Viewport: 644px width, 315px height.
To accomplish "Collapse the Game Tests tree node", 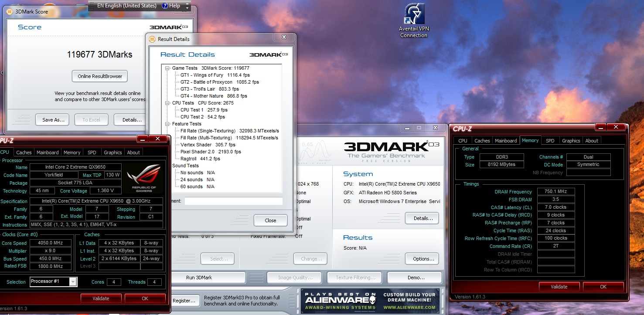I will tap(167, 68).
